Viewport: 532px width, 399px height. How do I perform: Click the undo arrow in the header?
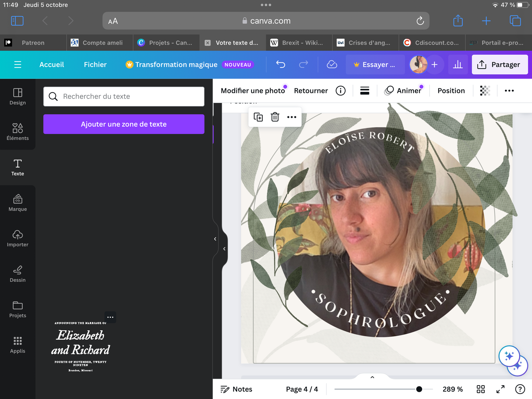click(x=280, y=64)
